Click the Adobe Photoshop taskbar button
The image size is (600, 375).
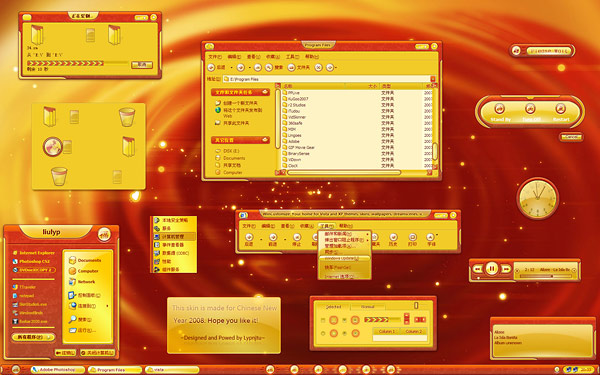pos(58,370)
